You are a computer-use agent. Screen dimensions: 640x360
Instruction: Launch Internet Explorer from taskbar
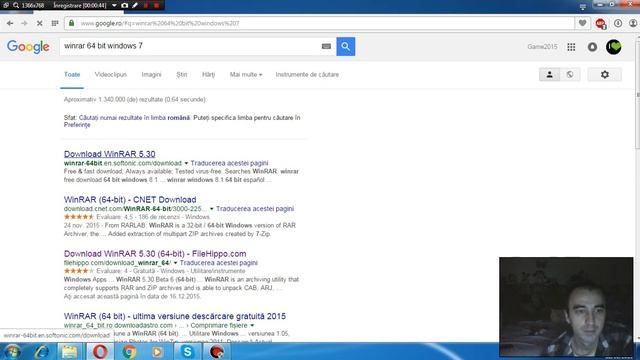42,352
